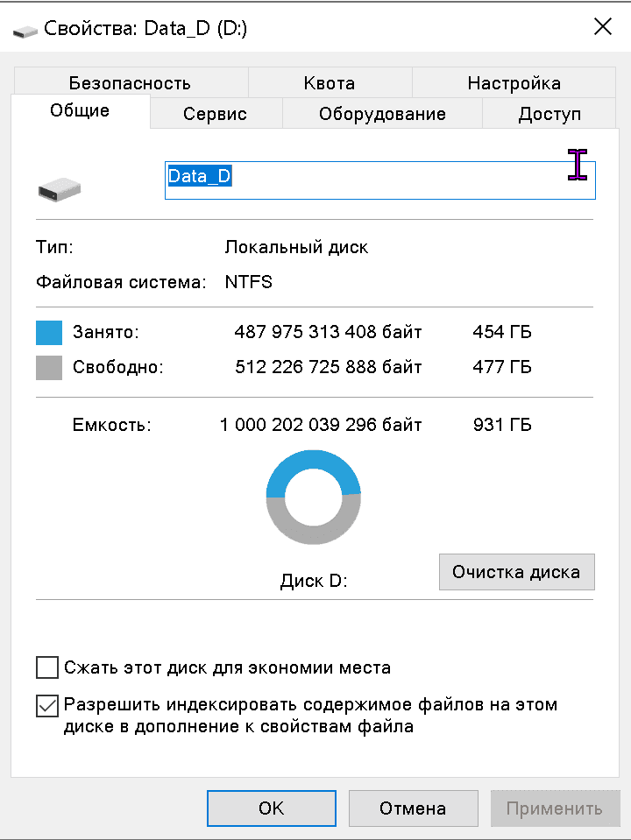Click the gray Свободно color swatch
The image size is (631, 840).
click(x=49, y=368)
